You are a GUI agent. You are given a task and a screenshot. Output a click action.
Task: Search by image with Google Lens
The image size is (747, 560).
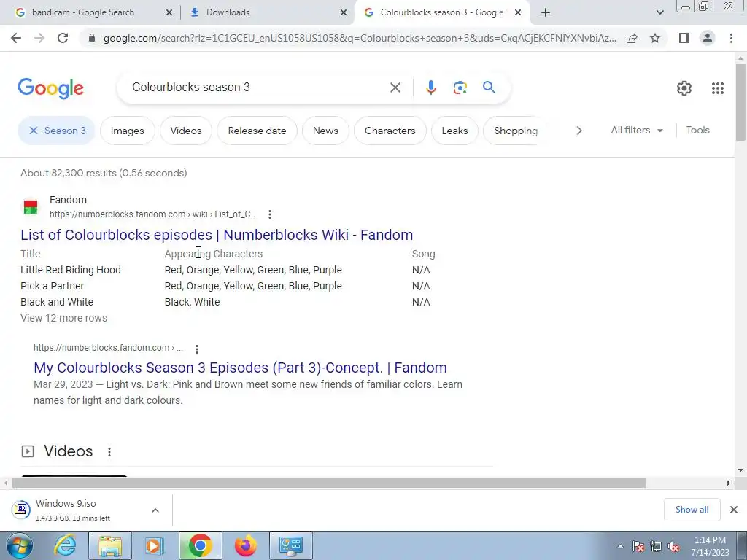click(460, 87)
